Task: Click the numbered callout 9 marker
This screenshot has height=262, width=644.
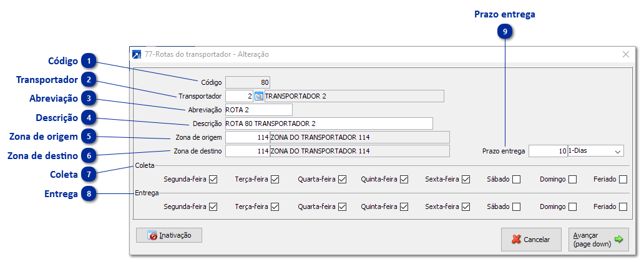Action: [505, 32]
